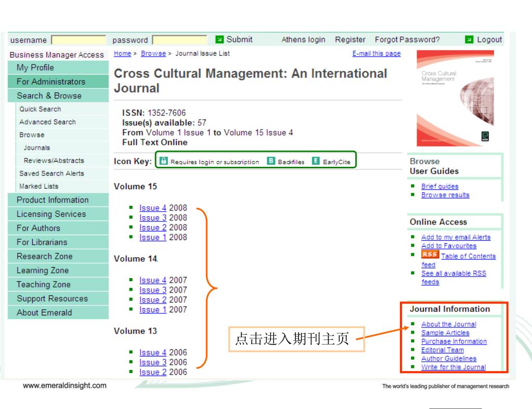
Task: Open Purchase Information link
Action: pos(454,341)
